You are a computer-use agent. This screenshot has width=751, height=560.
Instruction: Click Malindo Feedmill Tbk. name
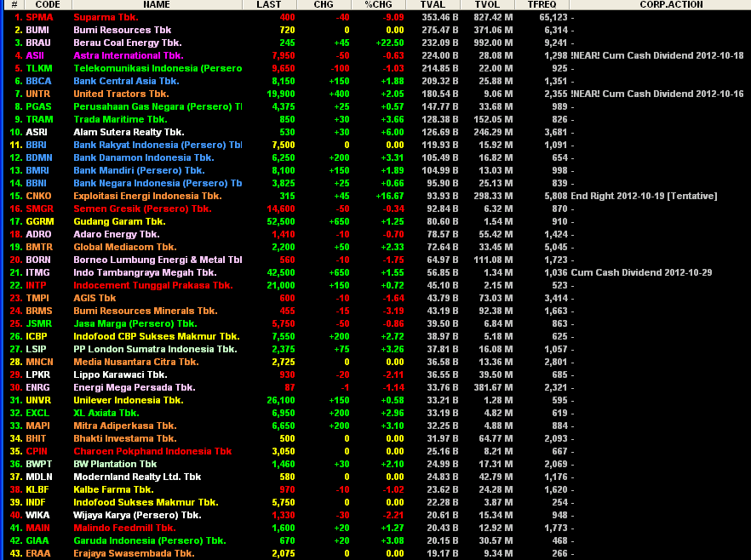[124, 528]
